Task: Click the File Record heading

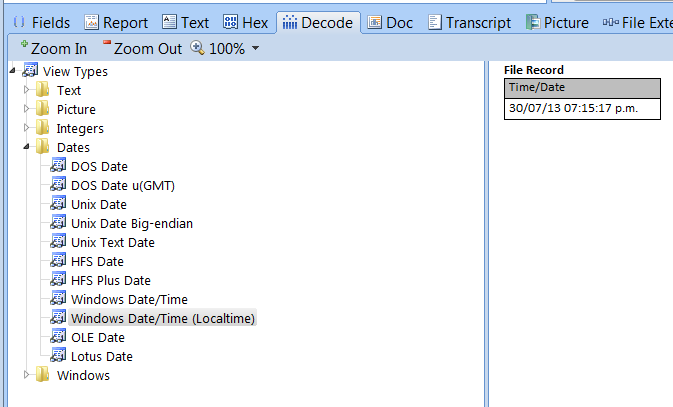Action: (x=534, y=70)
